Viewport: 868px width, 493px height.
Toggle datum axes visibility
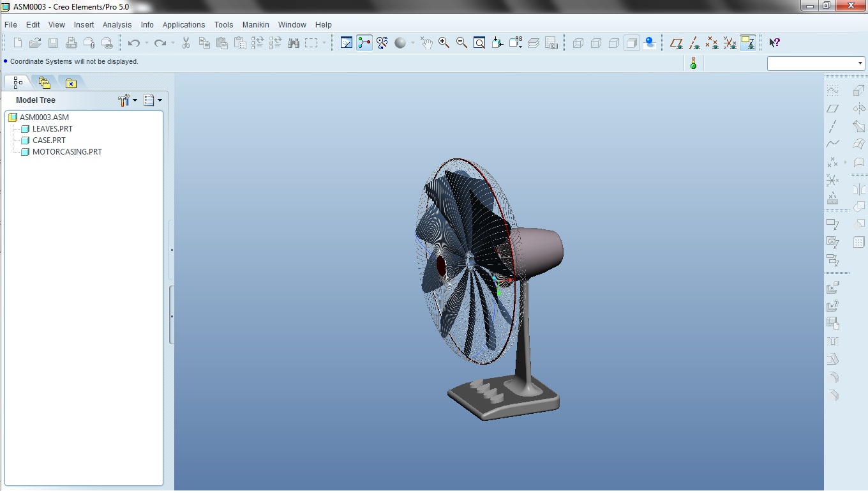click(694, 43)
